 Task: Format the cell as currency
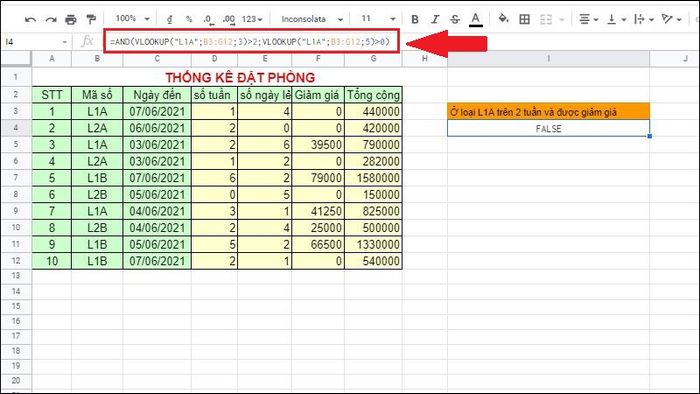coord(170,19)
